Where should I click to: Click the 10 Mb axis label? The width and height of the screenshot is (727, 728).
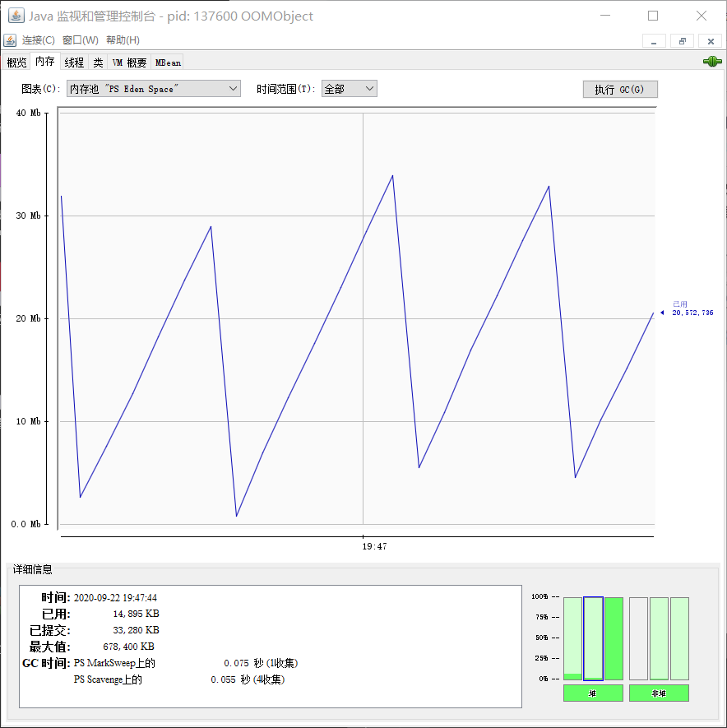pyautogui.click(x=28, y=421)
